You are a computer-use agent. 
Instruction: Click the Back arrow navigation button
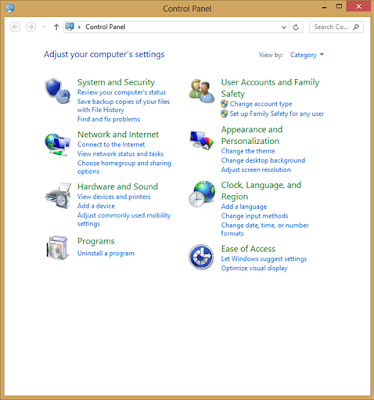(15, 27)
